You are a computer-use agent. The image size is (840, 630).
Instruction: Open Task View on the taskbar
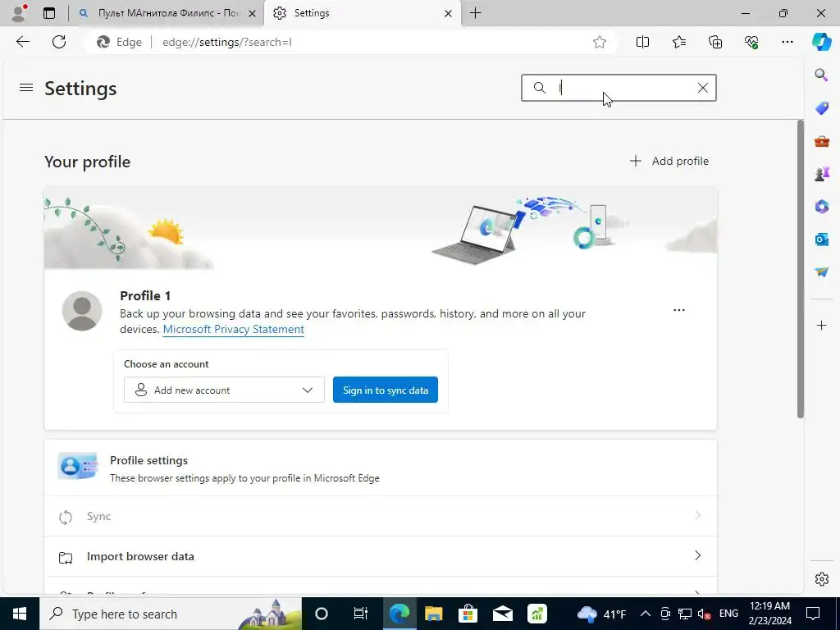coord(361,614)
